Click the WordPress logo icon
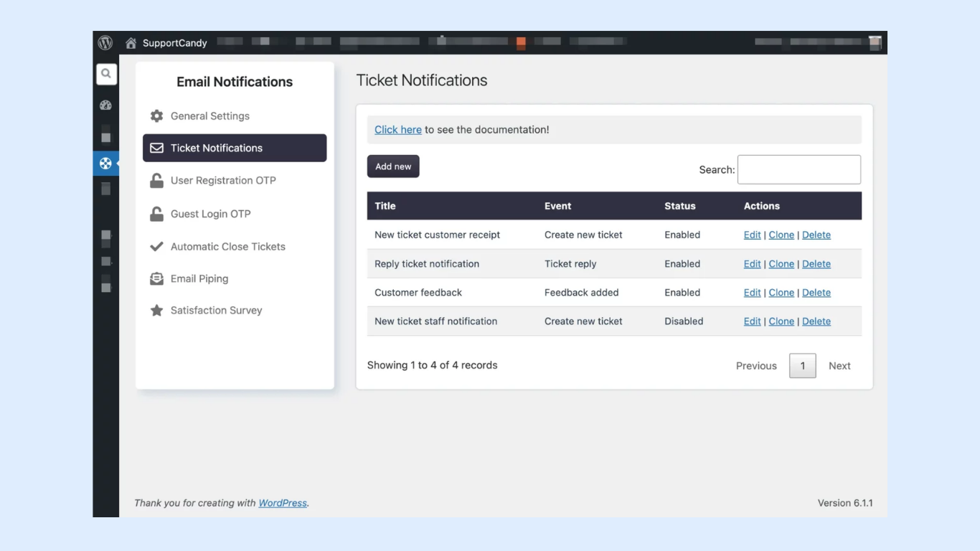 pyautogui.click(x=105, y=43)
